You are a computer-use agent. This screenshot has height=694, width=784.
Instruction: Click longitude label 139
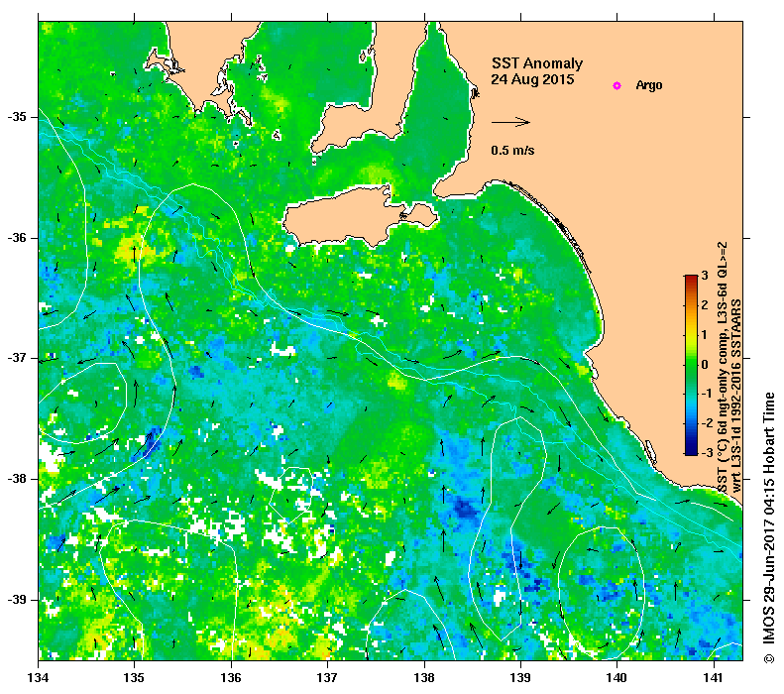pos(521,678)
